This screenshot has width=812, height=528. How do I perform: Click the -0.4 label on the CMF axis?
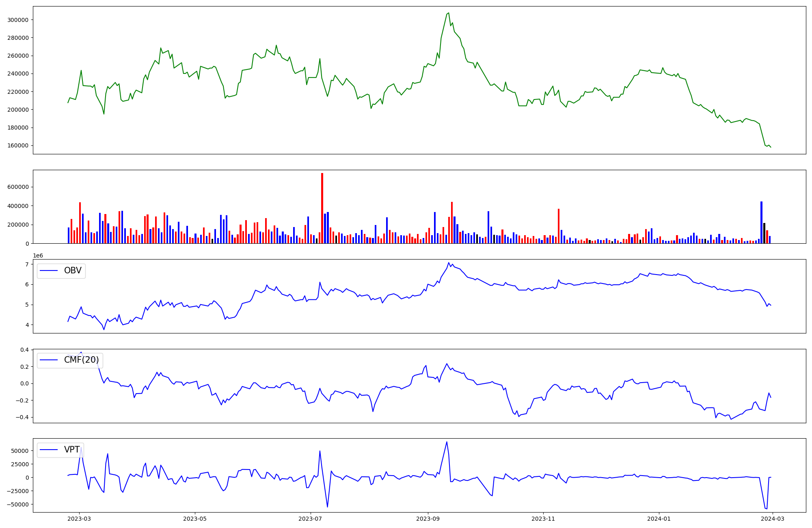tap(22, 418)
